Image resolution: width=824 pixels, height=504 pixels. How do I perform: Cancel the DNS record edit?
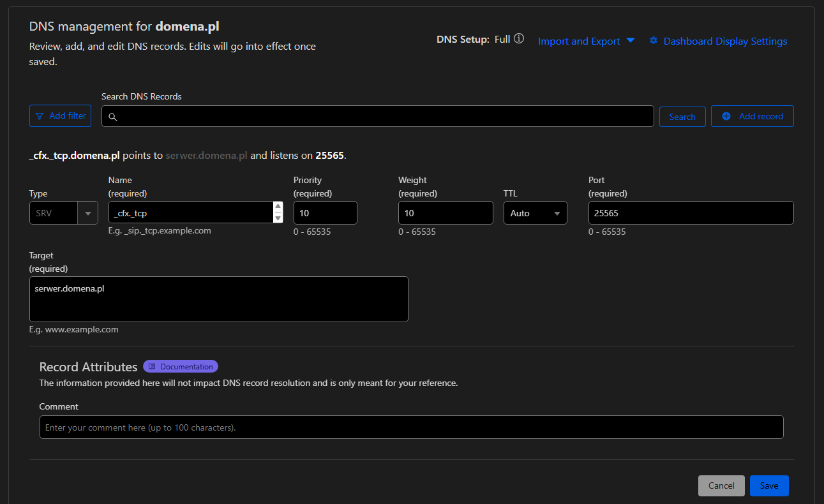[721, 485]
